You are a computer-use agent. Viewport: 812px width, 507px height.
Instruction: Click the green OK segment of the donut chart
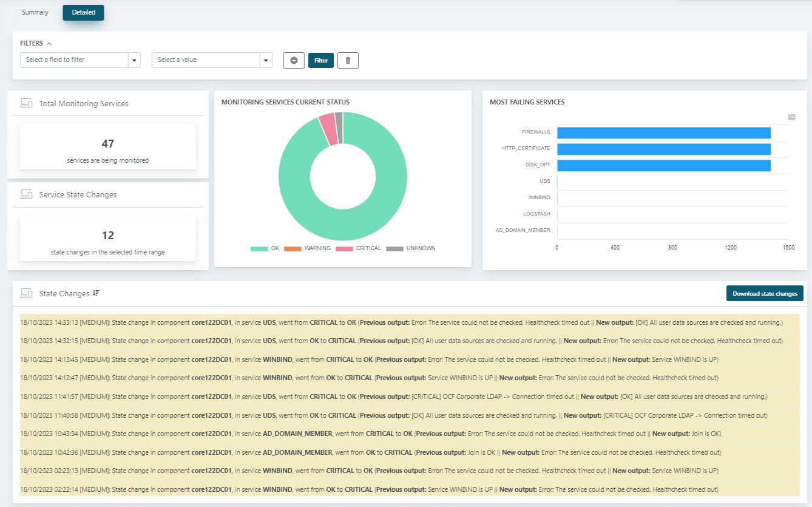pos(343,225)
